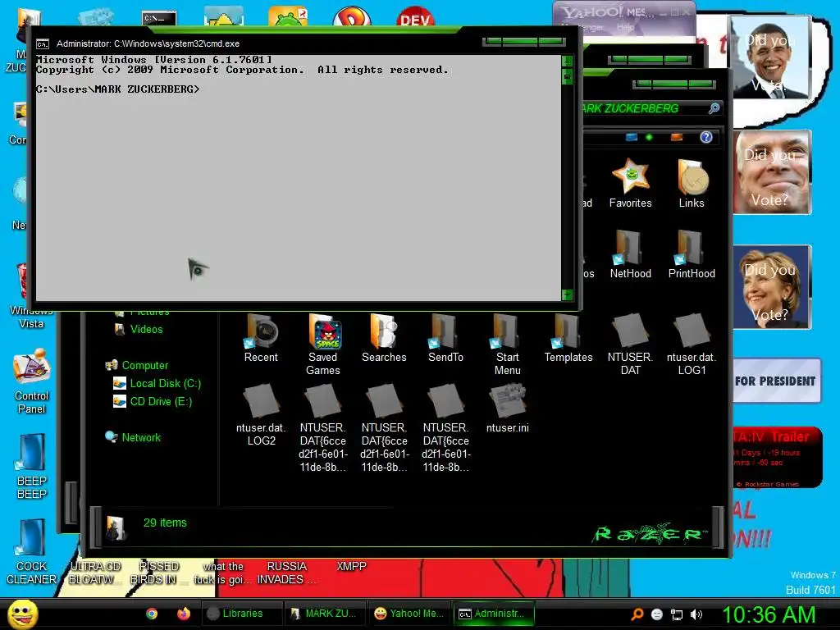Click the network tray icon
Screen dimensions: 840x630
point(677,614)
